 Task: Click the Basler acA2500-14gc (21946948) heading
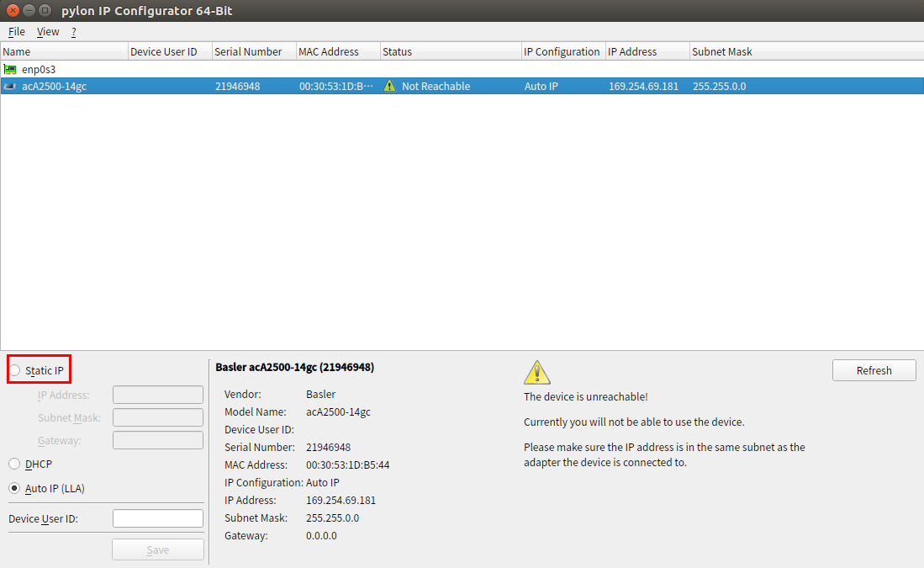pyautogui.click(x=294, y=368)
